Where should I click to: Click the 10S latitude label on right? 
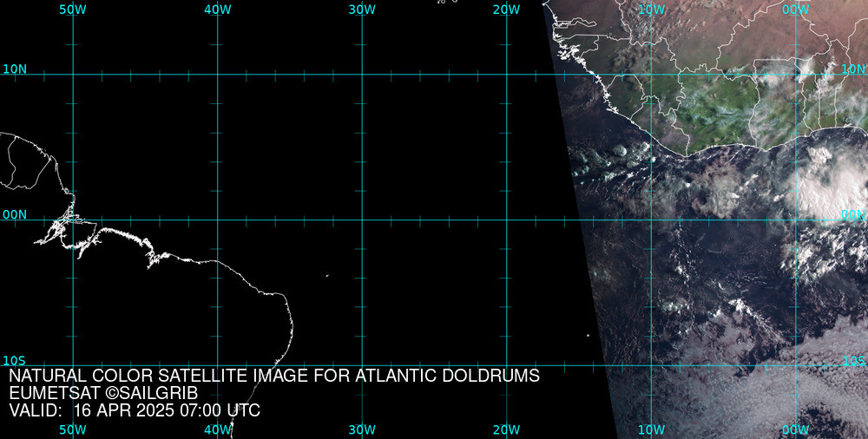pos(854,361)
